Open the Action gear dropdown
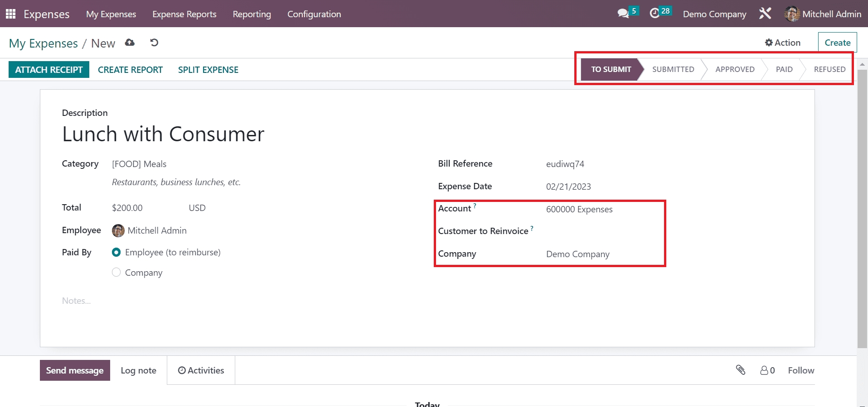The width and height of the screenshot is (868, 407). coord(783,43)
